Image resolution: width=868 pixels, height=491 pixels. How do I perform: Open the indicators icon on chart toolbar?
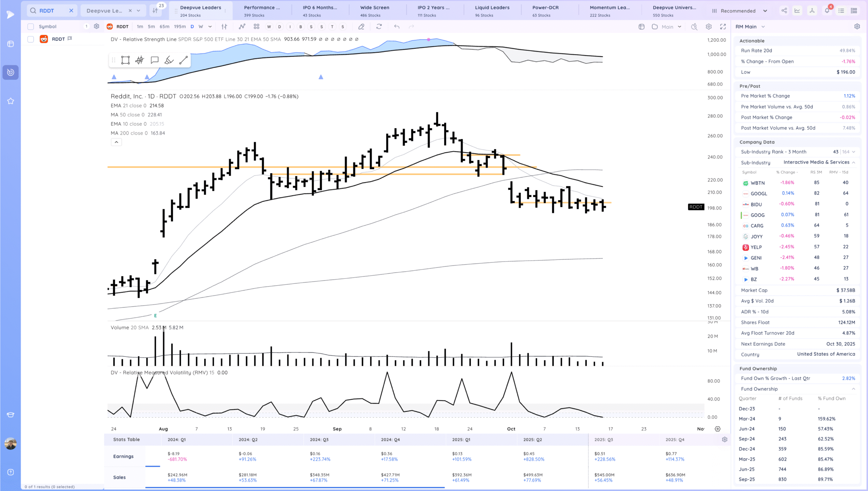click(x=242, y=26)
